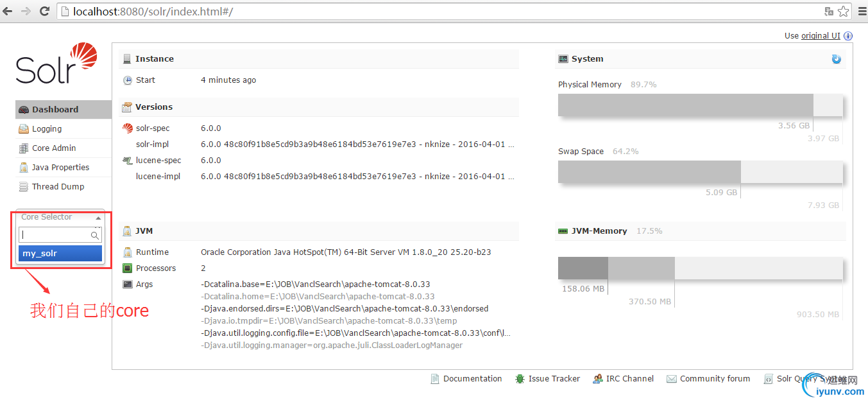Open the IRC Channel link

coord(624,379)
